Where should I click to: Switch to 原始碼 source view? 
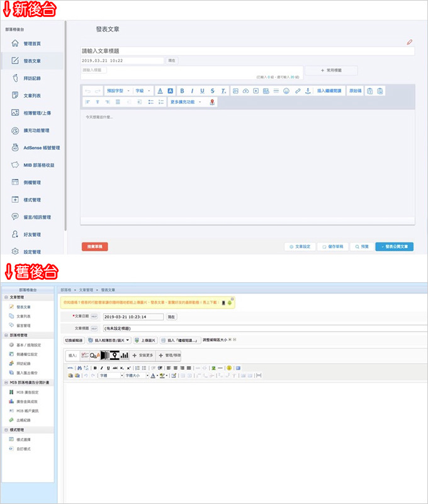coord(356,91)
